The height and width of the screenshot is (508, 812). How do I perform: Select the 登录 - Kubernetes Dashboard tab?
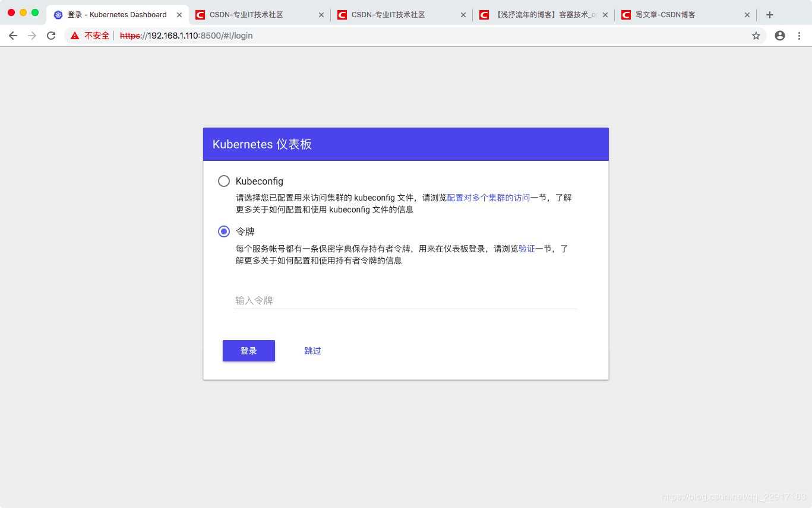(x=117, y=15)
